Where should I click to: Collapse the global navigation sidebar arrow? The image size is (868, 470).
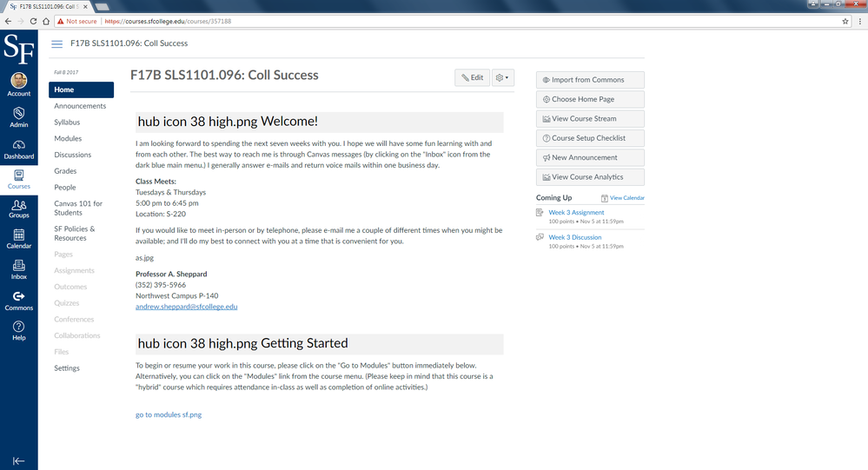point(18,460)
